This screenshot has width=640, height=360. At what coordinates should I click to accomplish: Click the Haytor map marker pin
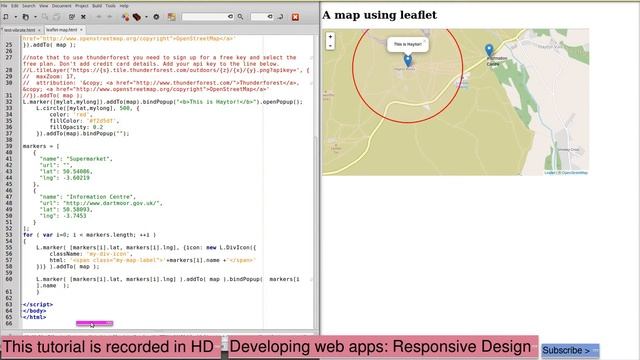point(408,60)
